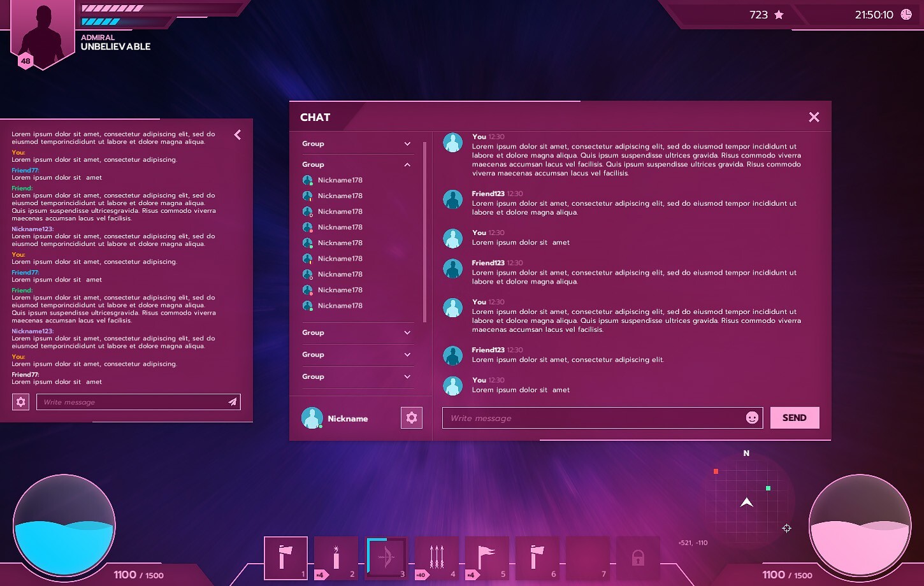The width and height of the screenshot is (924, 586).
Task: Select the flag item in slot 5
Action: tap(487, 558)
